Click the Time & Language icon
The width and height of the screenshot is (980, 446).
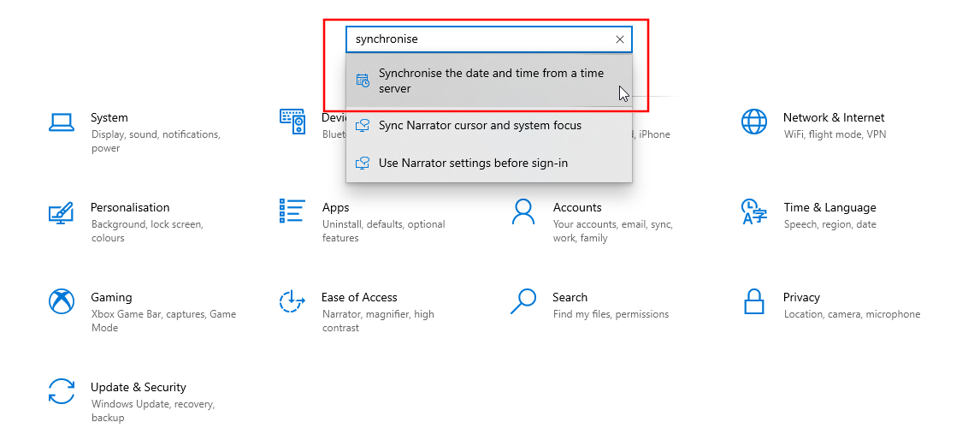click(x=753, y=211)
